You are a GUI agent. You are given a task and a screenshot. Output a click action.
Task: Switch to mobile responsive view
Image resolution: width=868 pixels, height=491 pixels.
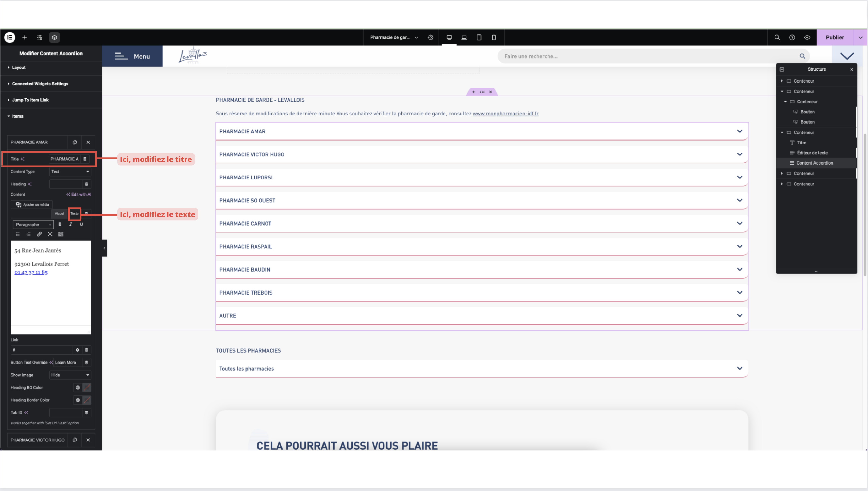point(494,37)
